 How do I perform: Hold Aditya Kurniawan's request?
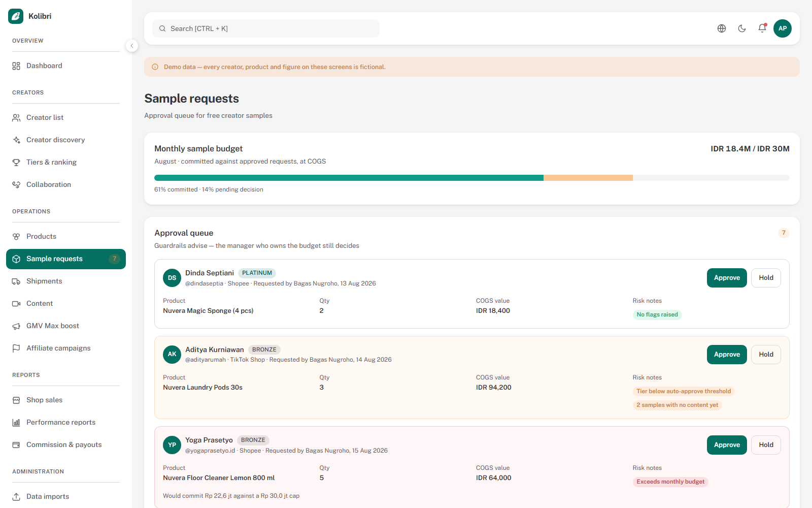coord(766,355)
